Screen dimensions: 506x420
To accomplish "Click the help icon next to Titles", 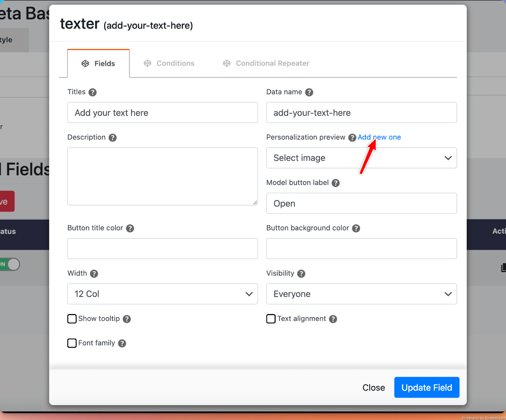I will tap(92, 92).
